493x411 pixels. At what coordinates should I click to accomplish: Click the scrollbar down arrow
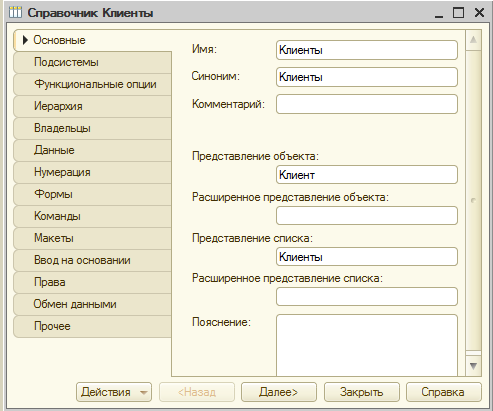(473, 366)
